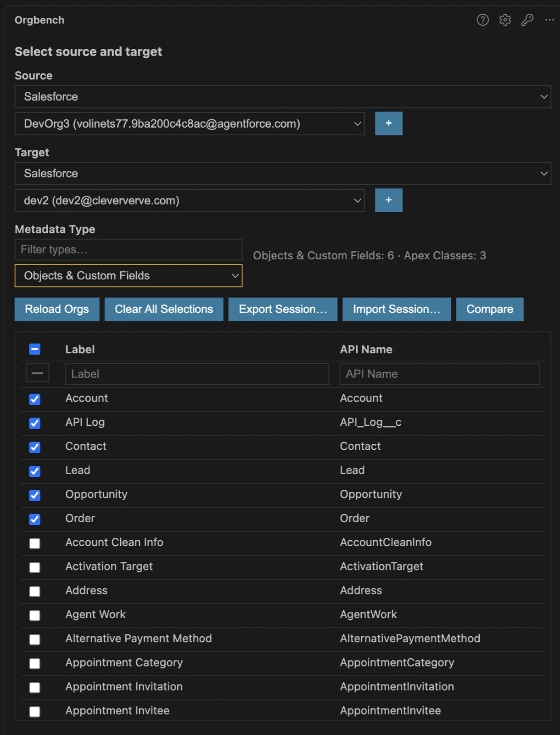Uncheck the Account row checkbox
This screenshot has width=560, height=735.
35,399
